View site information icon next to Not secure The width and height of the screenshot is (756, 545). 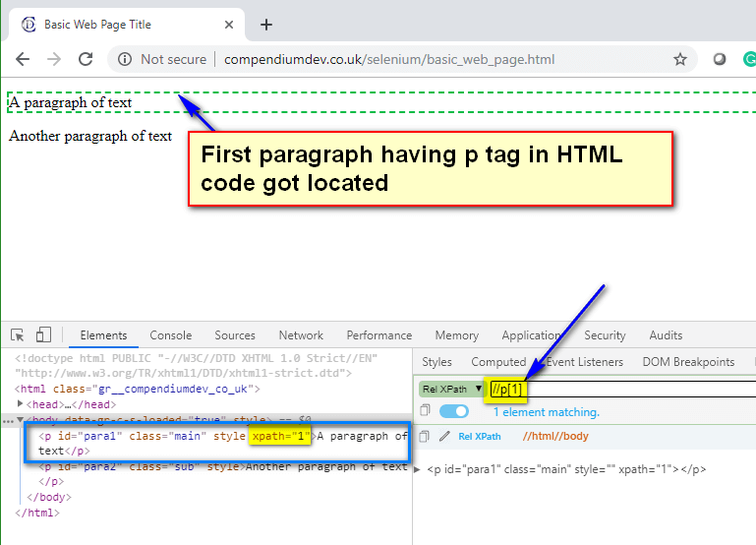tap(125, 59)
